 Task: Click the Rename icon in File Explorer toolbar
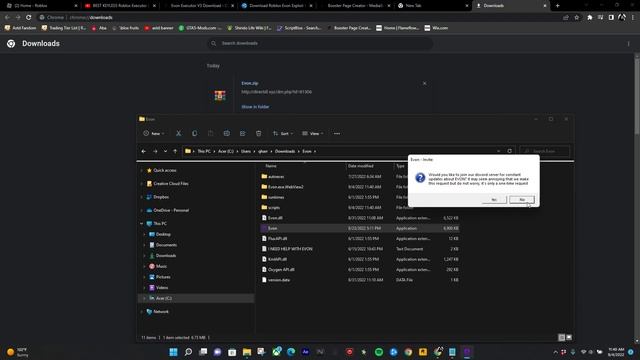227,133
